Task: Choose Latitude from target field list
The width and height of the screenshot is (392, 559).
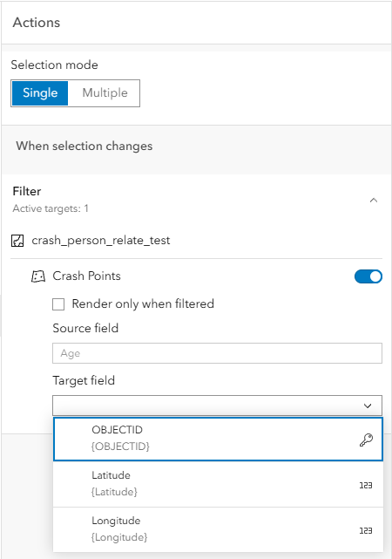Action: pos(218,484)
